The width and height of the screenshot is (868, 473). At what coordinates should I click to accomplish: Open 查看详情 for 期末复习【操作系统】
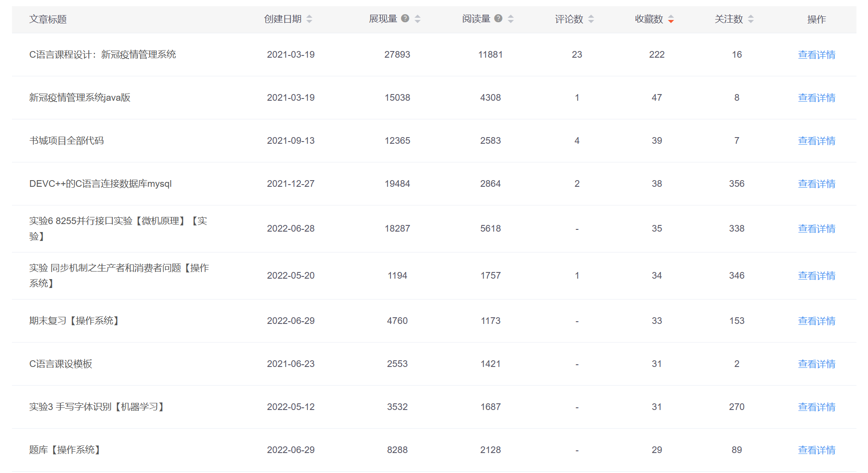817,321
